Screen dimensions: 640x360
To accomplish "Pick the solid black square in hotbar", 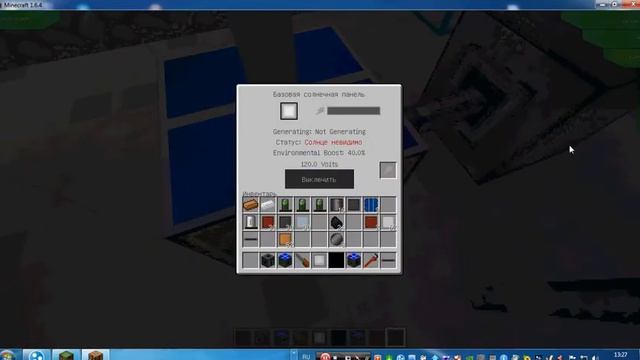I will [336, 260].
